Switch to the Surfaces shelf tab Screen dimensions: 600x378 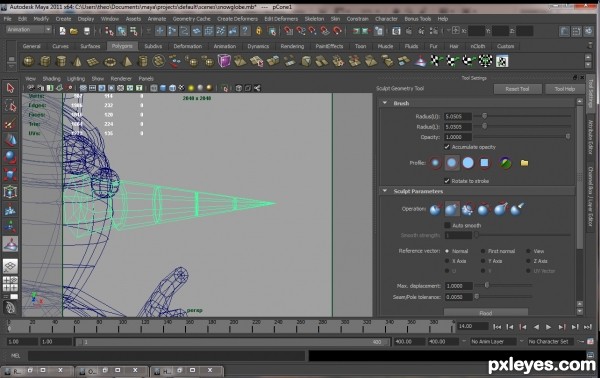[90, 46]
